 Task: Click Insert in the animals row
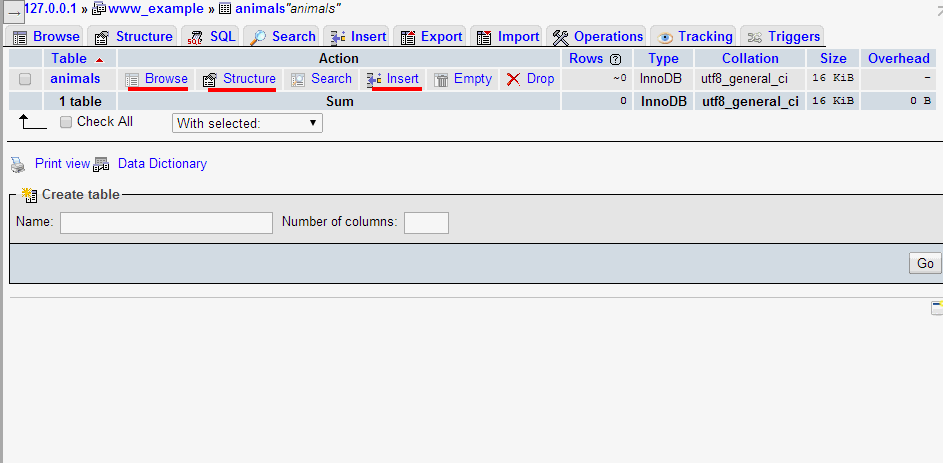[x=402, y=79]
